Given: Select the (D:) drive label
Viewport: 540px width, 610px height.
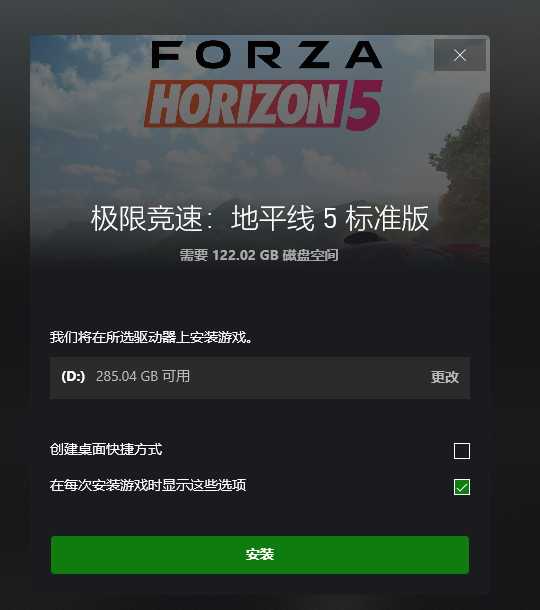Looking at the screenshot, I should click(73, 376).
